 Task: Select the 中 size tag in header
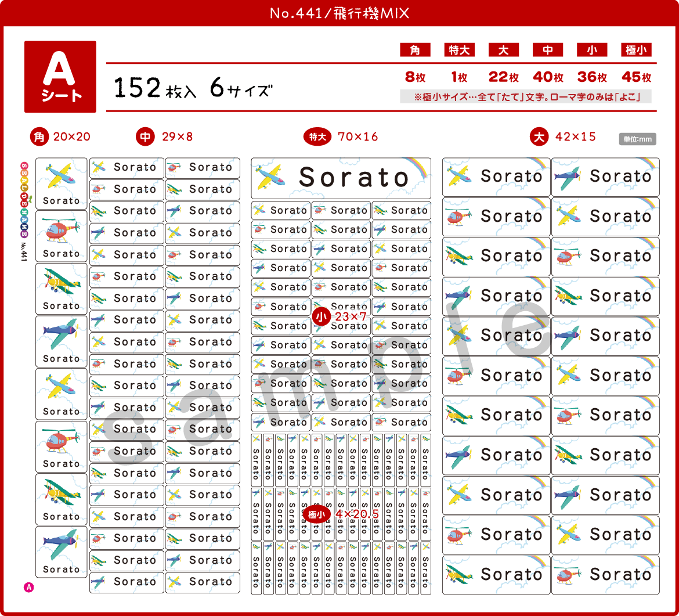coord(548,50)
